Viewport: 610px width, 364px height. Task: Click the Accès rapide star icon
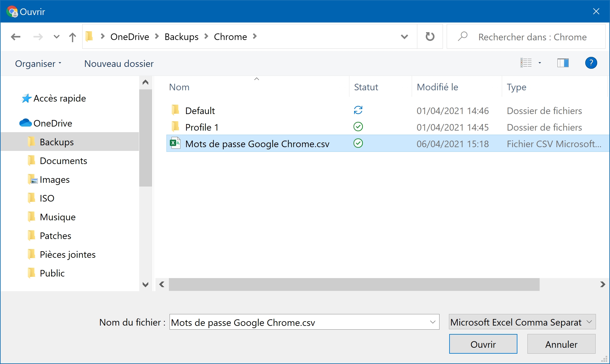(x=27, y=98)
